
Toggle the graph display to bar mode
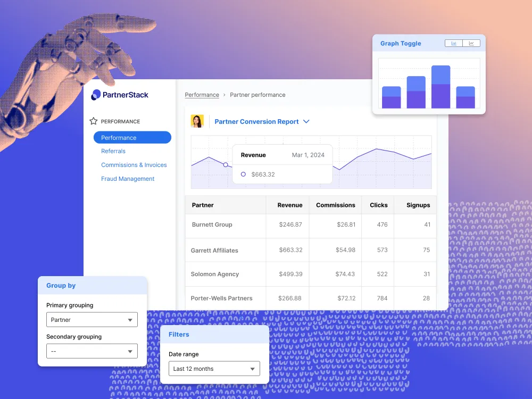(454, 43)
